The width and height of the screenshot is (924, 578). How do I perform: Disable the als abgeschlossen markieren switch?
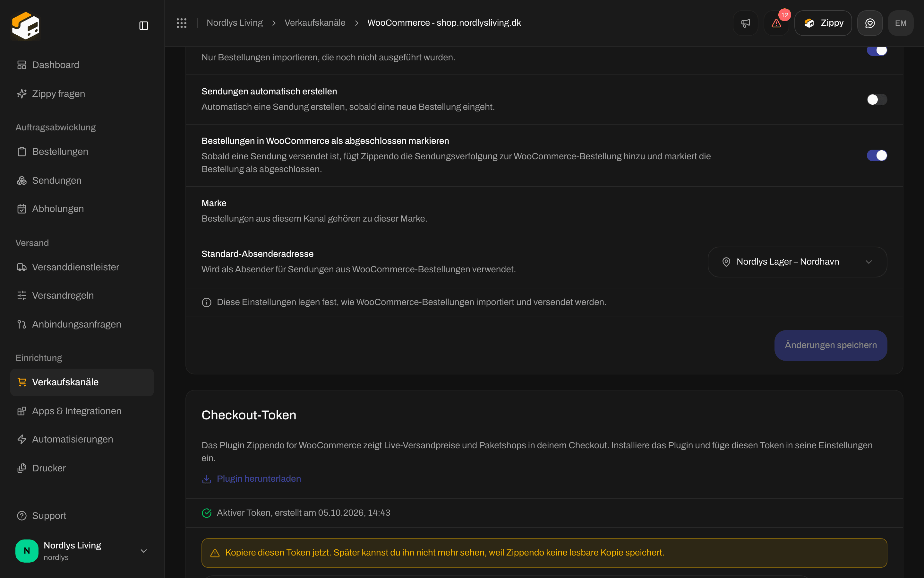[x=877, y=156]
